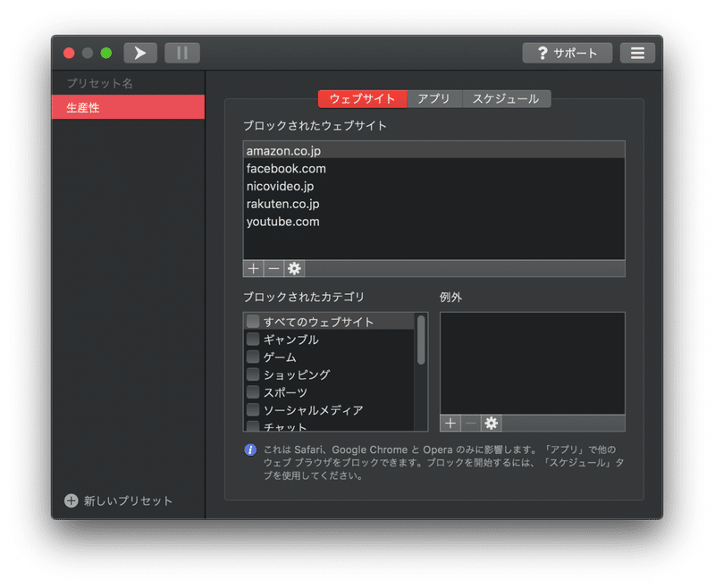Screen dimensions: 715x588
Task: Switch to the ウェブサイト tab
Action: point(362,99)
